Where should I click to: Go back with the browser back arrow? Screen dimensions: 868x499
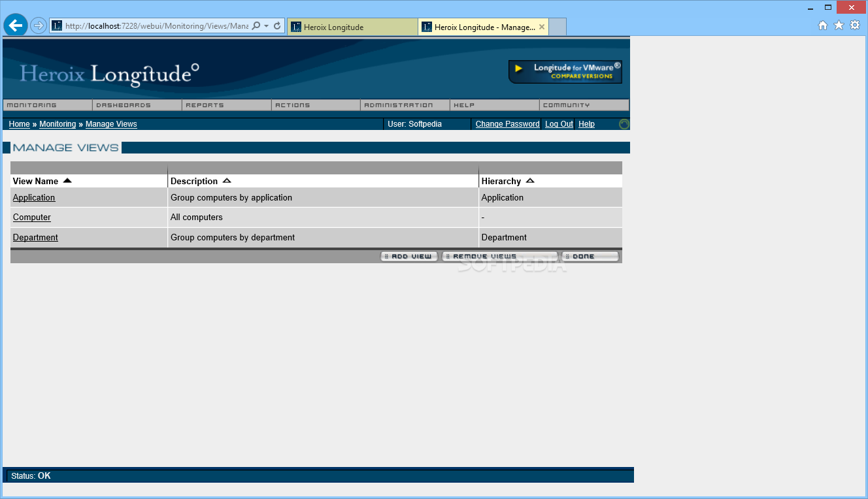point(16,25)
